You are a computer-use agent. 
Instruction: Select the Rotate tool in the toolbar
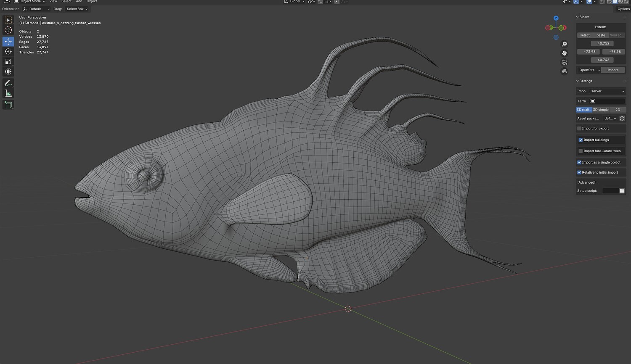(x=8, y=51)
